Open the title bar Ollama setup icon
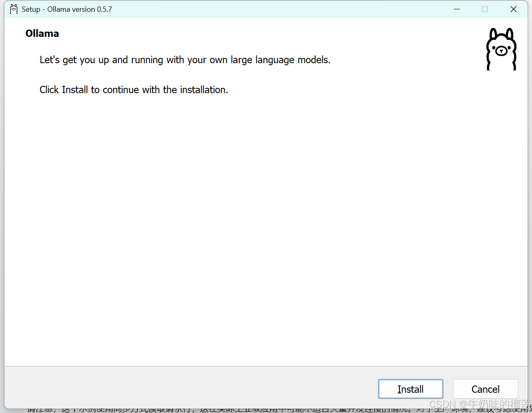 [14, 9]
